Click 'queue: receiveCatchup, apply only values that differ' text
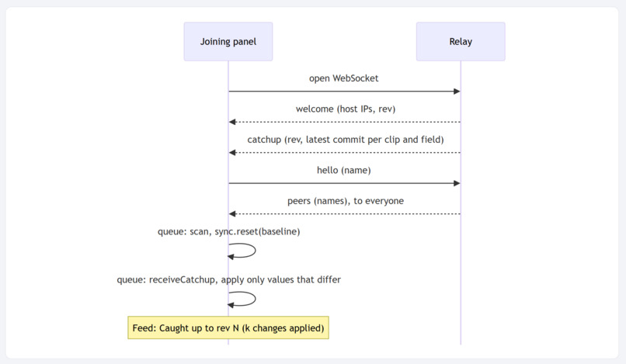The height and width of the screenshot is (364, 626). [229, 279]
